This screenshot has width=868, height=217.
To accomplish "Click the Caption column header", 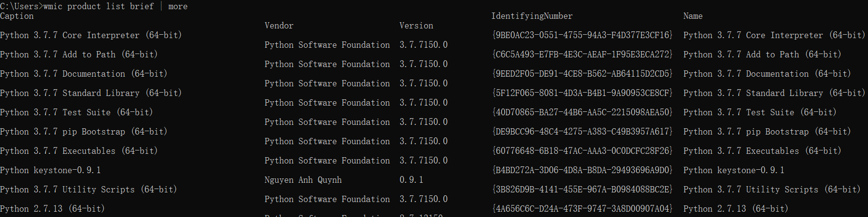I will tap(17, 16).
